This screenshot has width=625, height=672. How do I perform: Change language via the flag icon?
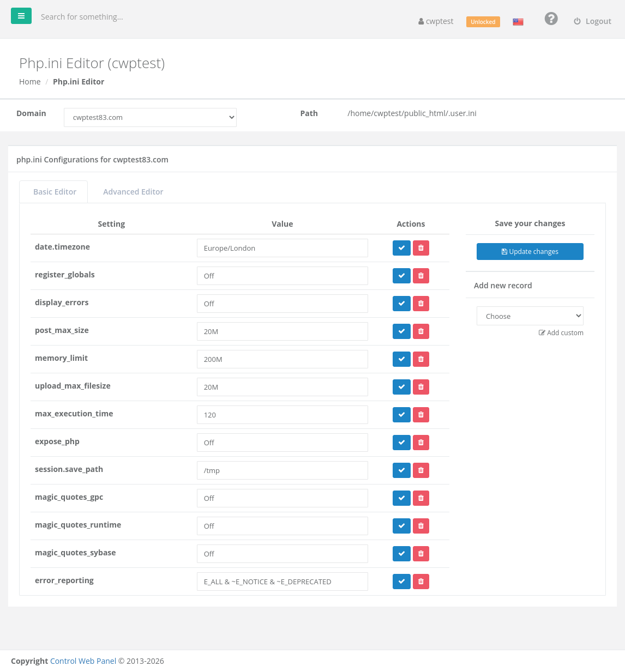(x=518, y=22)
